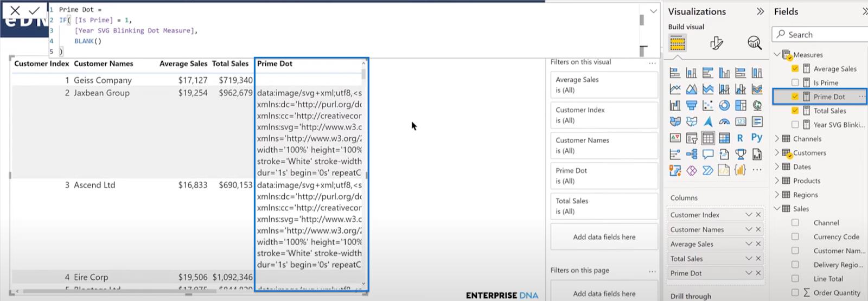Click the Fields Search box
Image resolution: width=868 pixels, height=301 pixels.
point(820,34)
